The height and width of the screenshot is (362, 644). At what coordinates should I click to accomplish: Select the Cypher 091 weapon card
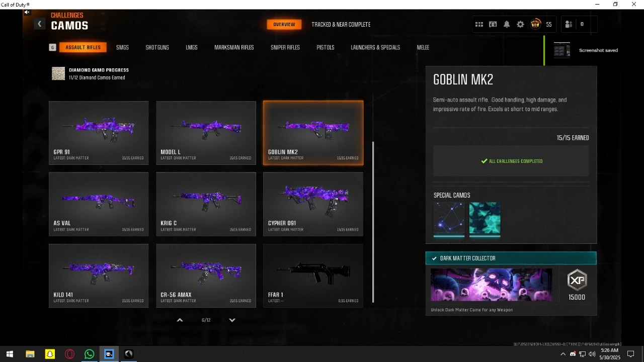click(313, 204)
